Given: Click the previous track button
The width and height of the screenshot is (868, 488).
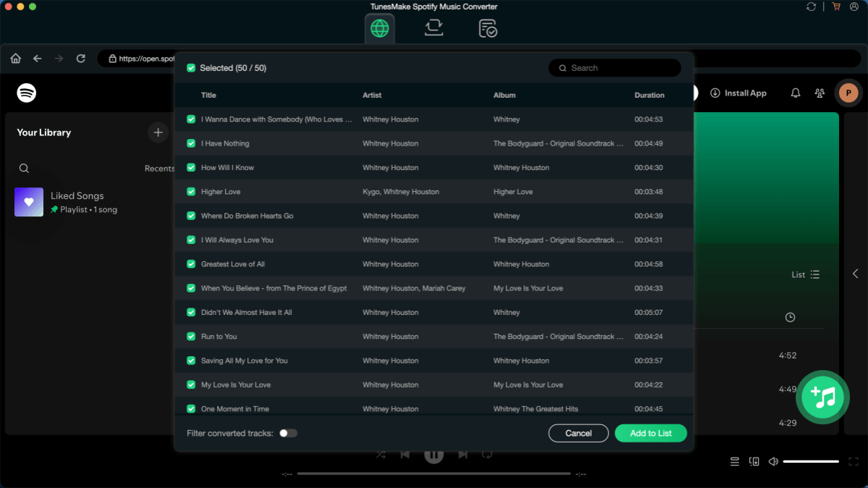Looking at the screenshot, I should point(405,455).
